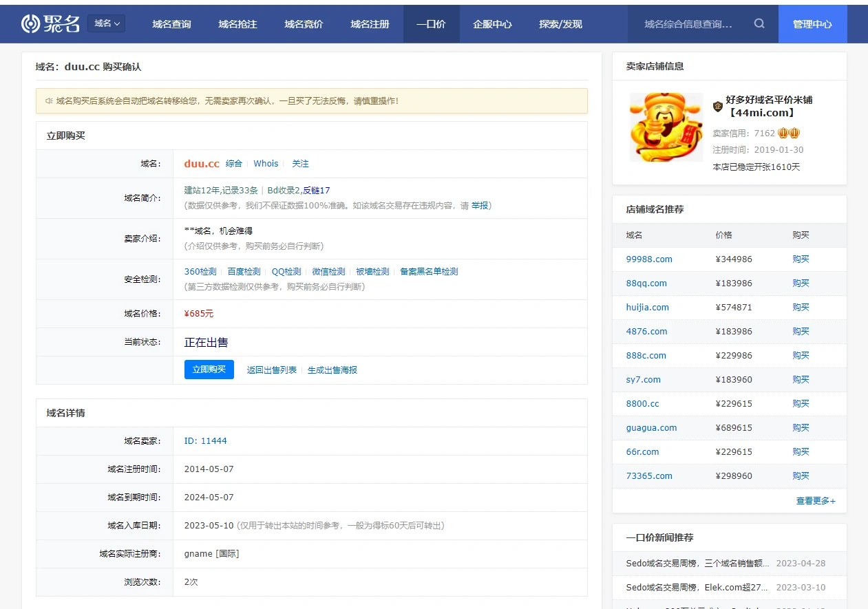Click the seller ID: 11444 link
Viewport: 868px width, 609px height.
(206, 441)
